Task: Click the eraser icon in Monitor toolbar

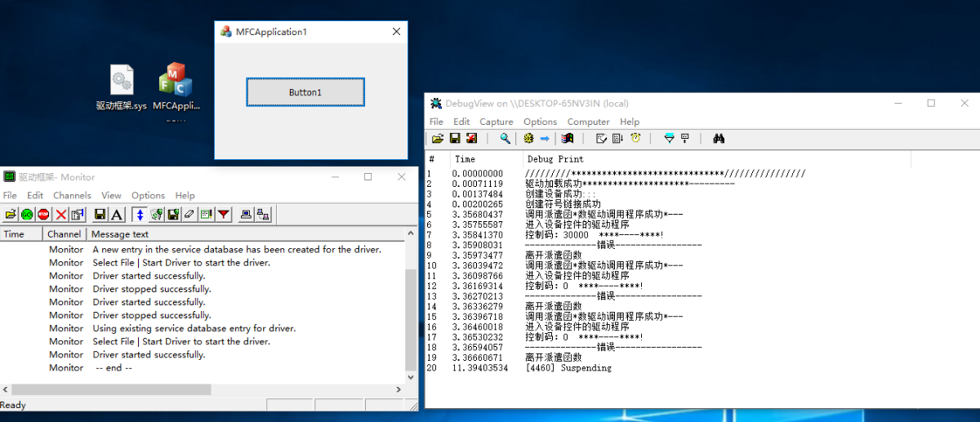Action: click(x=189, y=215)
